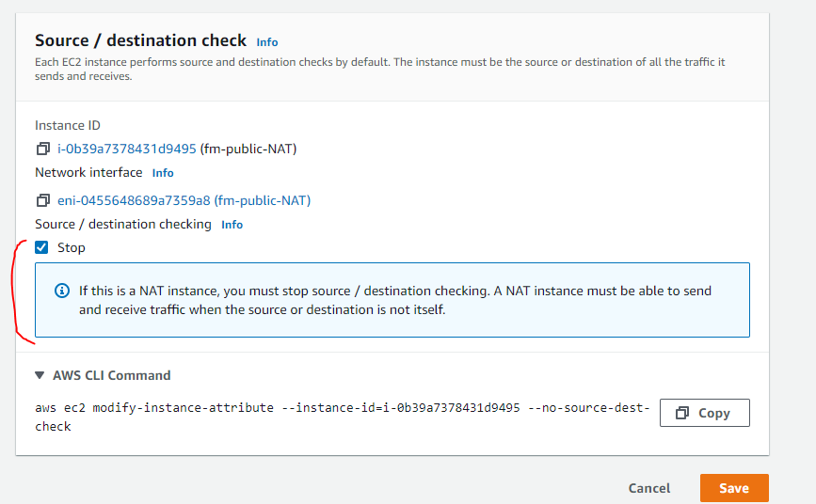The image size is (816, 504).
Task: Open network interface link eni-0455648689a7359a8
Action: pyautogui.click(x=133, y=200)
